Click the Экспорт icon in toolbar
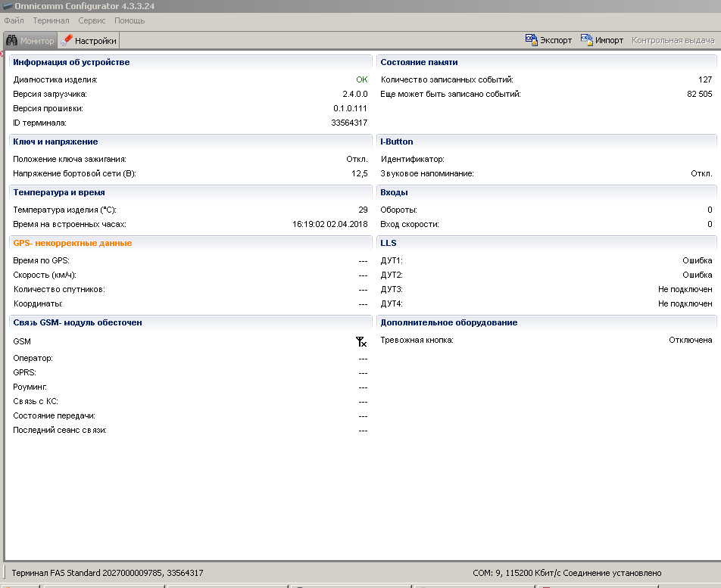 click(x=532, y=40)
